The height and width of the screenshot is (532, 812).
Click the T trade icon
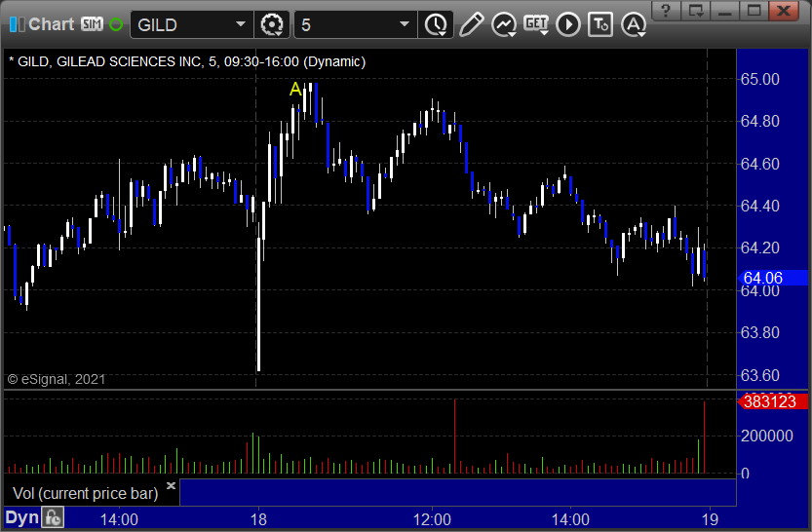coord(600,24)
